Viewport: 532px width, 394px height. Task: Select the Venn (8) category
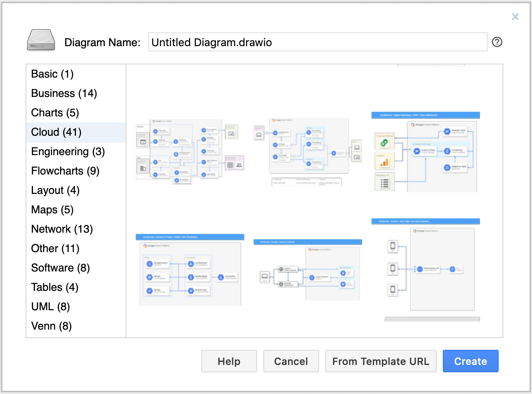pyautogui.click(x=76, y=326)
